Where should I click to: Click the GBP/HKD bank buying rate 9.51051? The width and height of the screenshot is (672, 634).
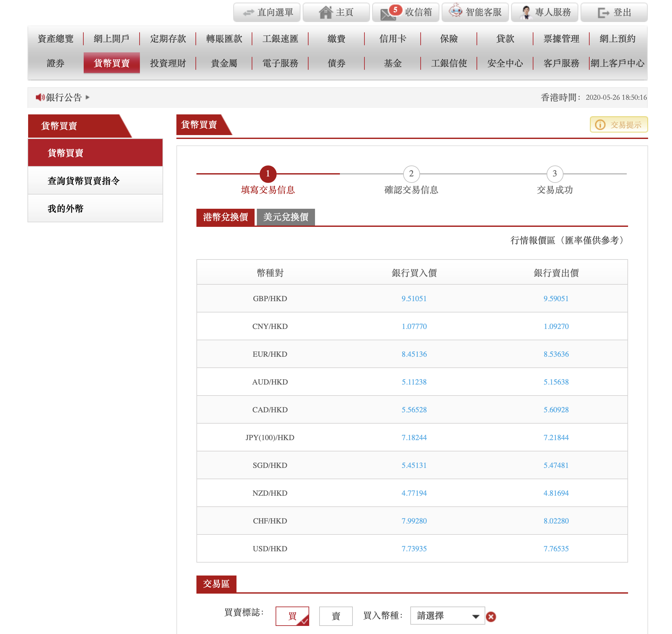pos(414,299)
